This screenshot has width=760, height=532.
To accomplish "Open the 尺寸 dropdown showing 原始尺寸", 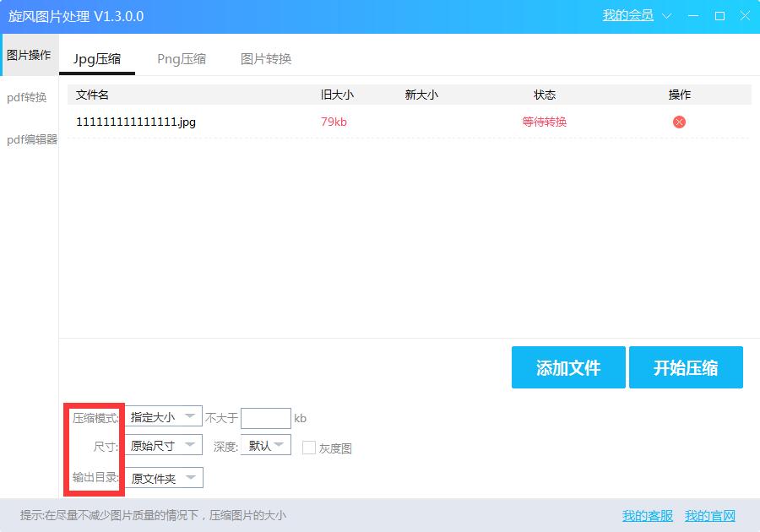I will (x=163, y=445).
